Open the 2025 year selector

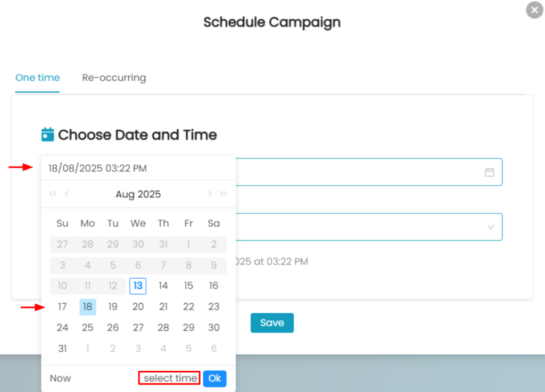point(149,194)
